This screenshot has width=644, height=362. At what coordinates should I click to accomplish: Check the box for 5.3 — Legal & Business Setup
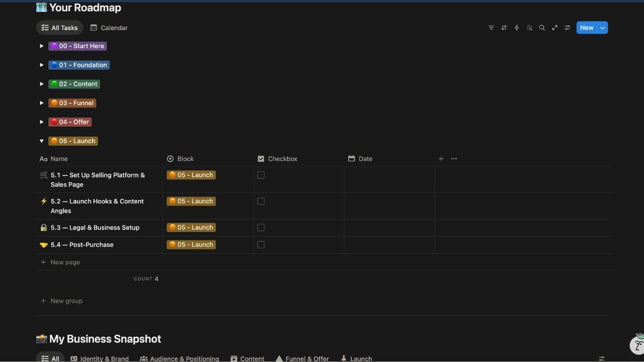coord(261,227)
